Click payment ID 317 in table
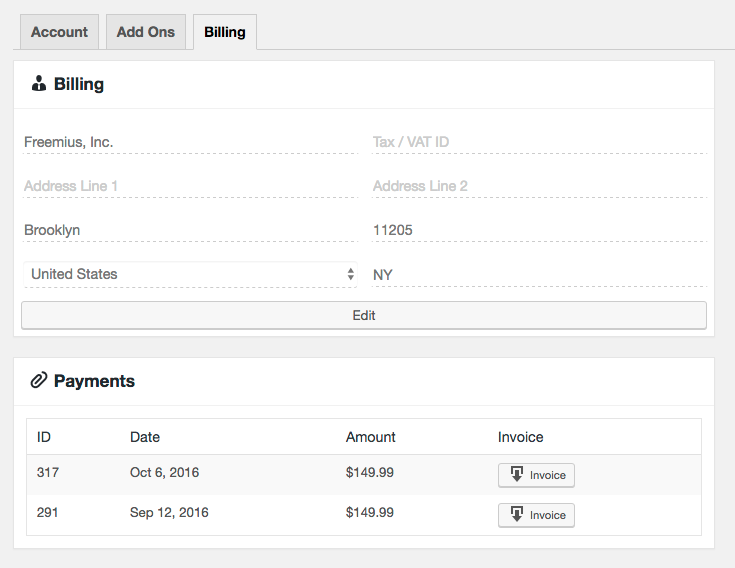This screenshot has height=568, width=735. click(48, 472)
